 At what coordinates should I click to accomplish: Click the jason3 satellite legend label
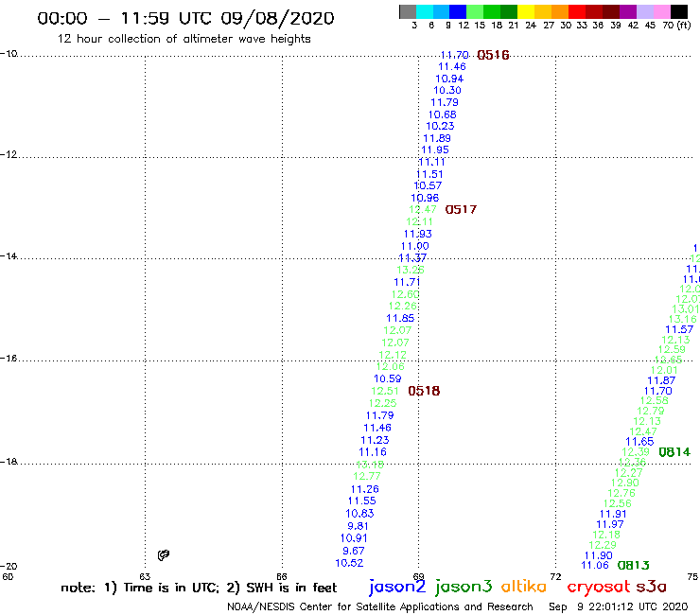464,587
